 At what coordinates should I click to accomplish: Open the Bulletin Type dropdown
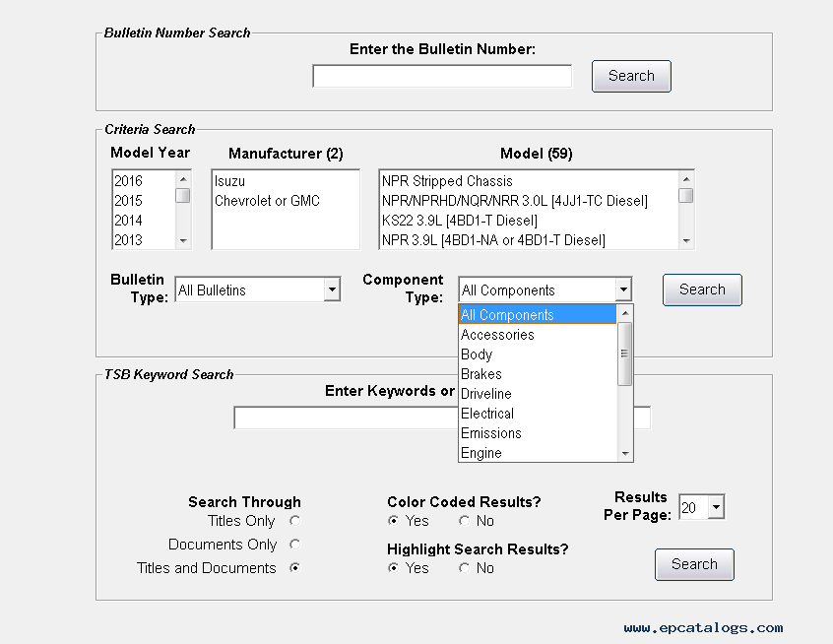pyautogui.click(x=332, y=290)
